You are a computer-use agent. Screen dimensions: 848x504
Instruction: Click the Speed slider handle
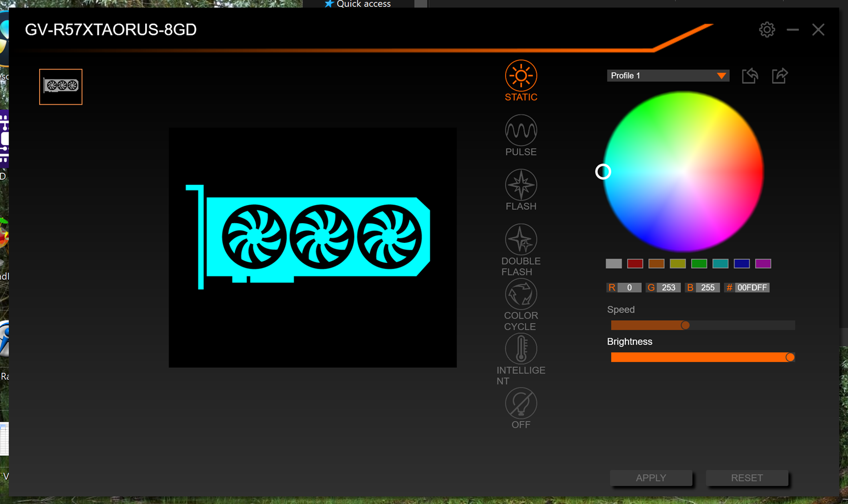coord(685,325)
